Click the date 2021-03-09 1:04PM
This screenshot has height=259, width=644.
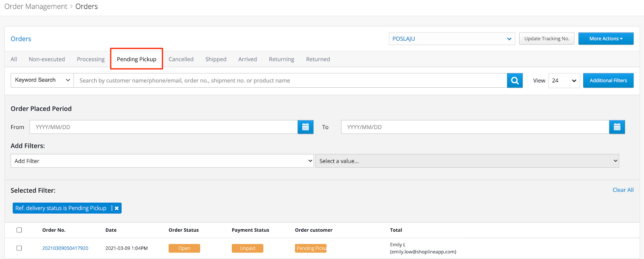pyautogui.click(x=126, y=248)
